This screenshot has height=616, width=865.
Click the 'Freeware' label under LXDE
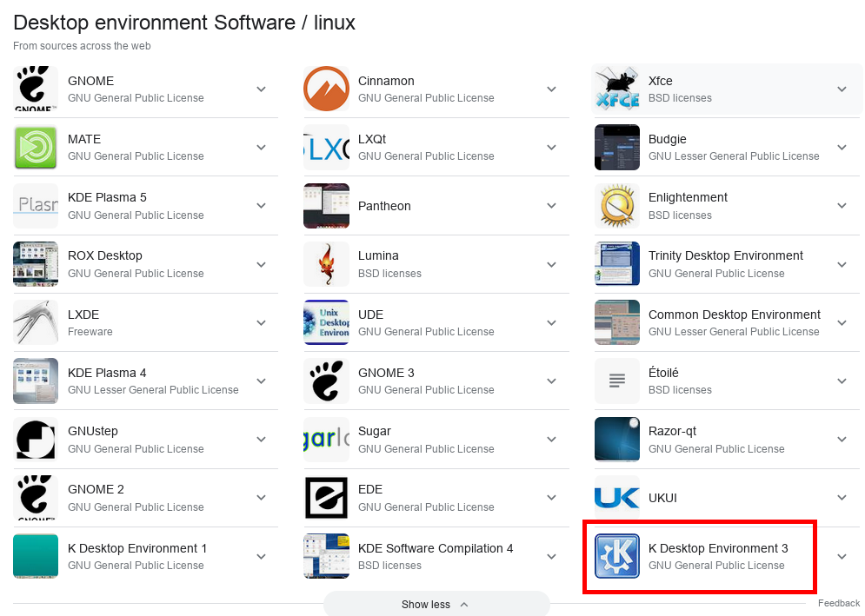point(90,332)
